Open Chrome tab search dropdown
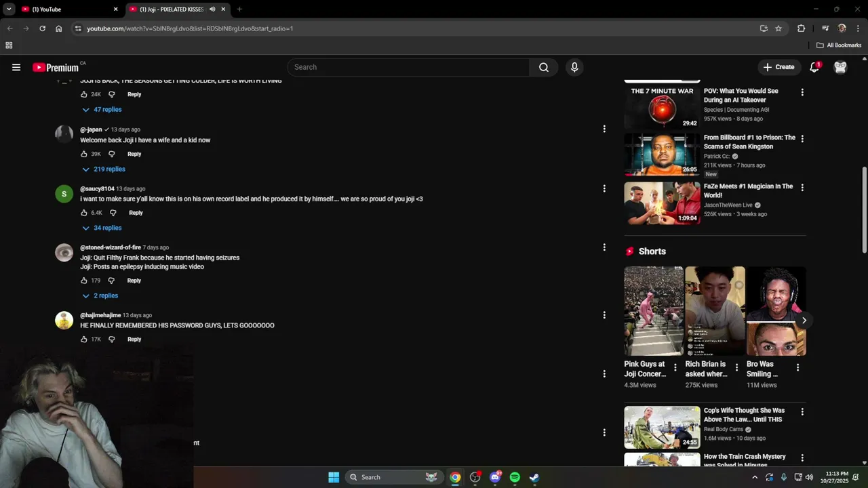The image size is (868, 488). pos(9,9)
